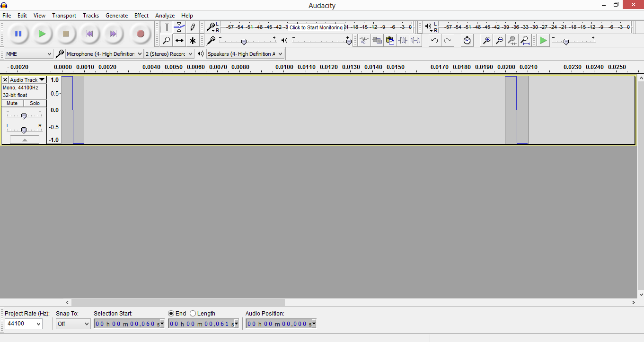
Task: Click the Copy icon in the edit toolbar
Action: 377,41
